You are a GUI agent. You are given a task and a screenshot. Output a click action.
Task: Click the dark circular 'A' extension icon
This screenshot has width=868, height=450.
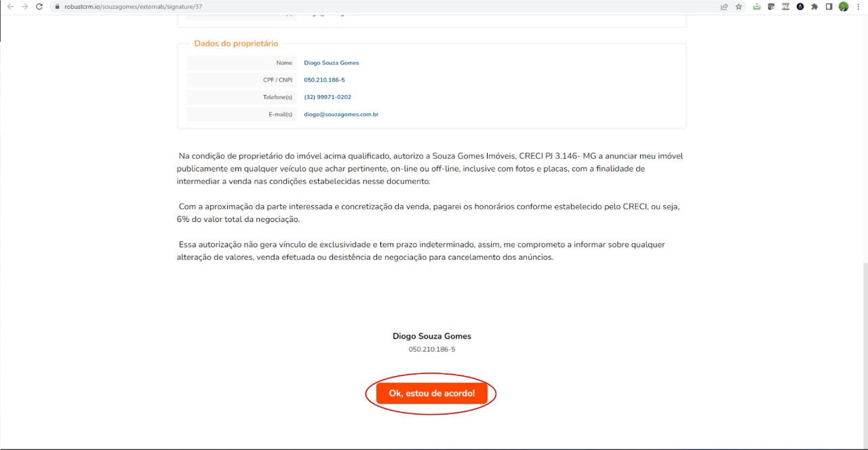coord(800,7)
